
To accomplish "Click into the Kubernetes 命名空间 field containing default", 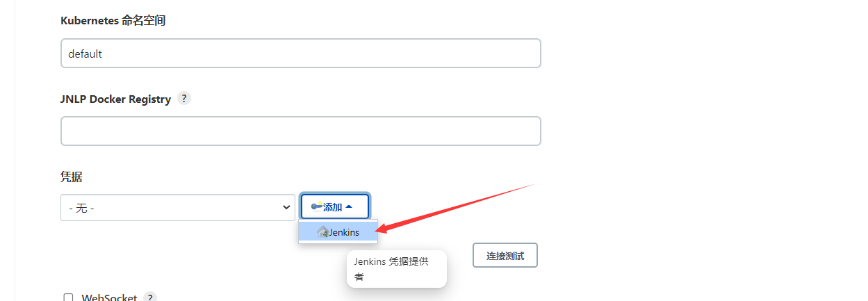I will [x=301, y=53].
